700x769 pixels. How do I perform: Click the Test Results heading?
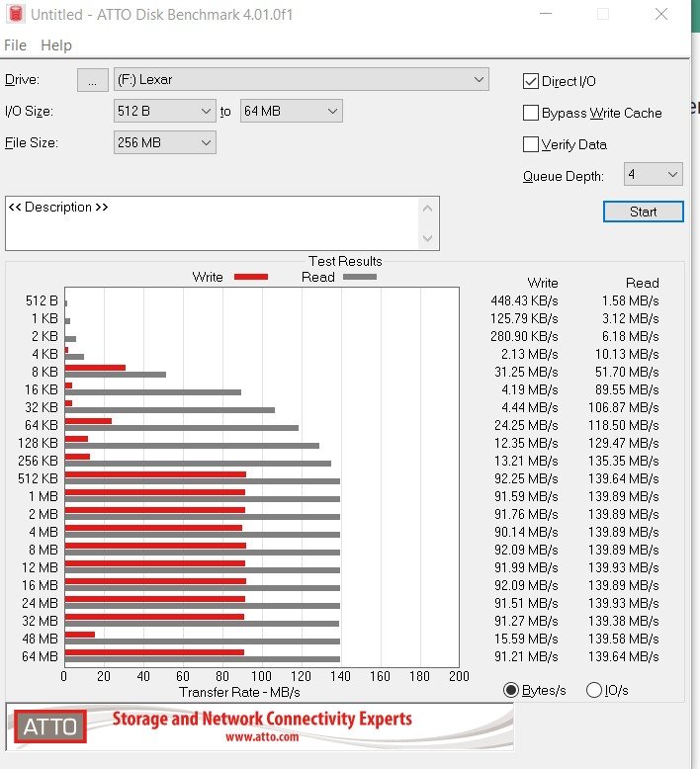pyautogui.click(x=345, y=261)
